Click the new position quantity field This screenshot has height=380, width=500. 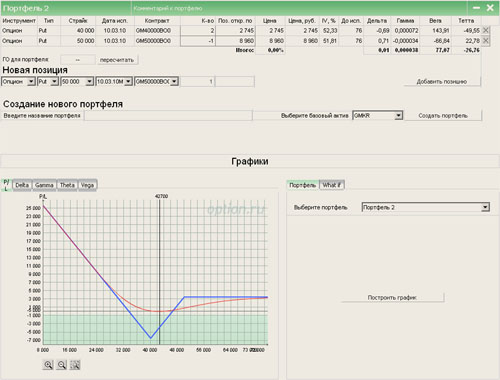pyautogui.click(x=197, y=81)
